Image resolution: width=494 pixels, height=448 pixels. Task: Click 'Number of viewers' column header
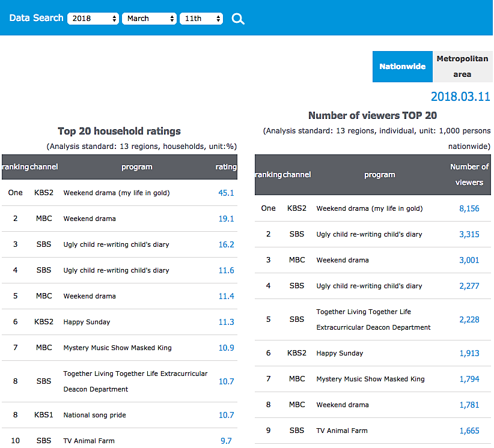[x=469, y=174]
